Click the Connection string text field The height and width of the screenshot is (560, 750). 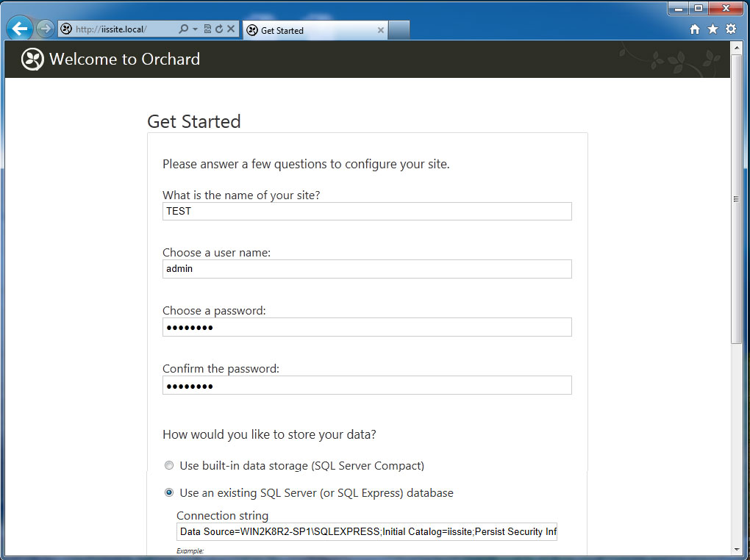367,532
